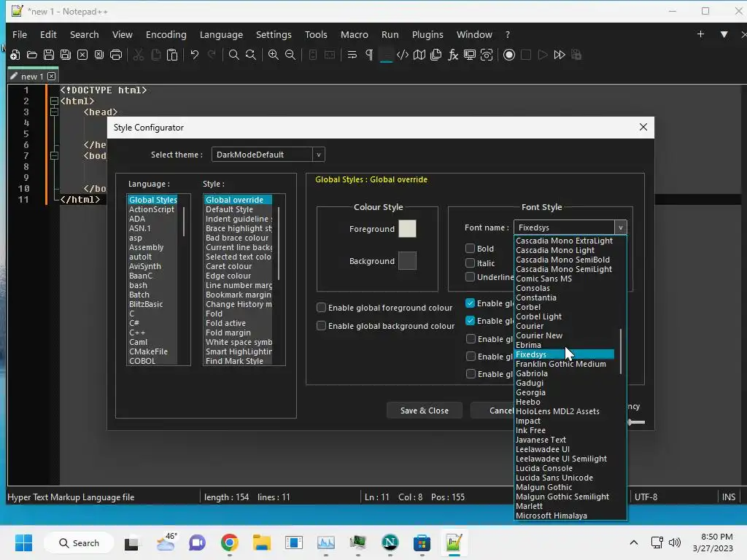Image resolution: width=747 pixels, height=560 pixels.
Task: Select ActionScript in the Language list
Action: pyautogui.click(x=152, y=209)
